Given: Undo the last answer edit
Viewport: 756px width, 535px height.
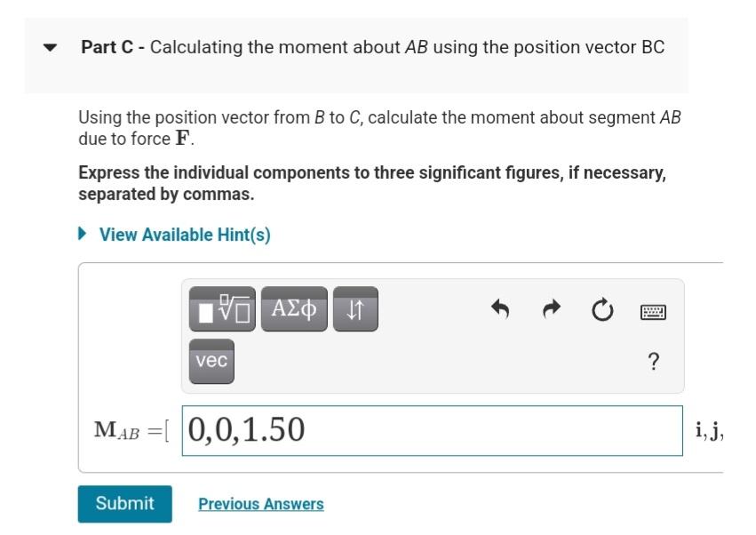Looking at the screenshot, I should coord(499,308).
